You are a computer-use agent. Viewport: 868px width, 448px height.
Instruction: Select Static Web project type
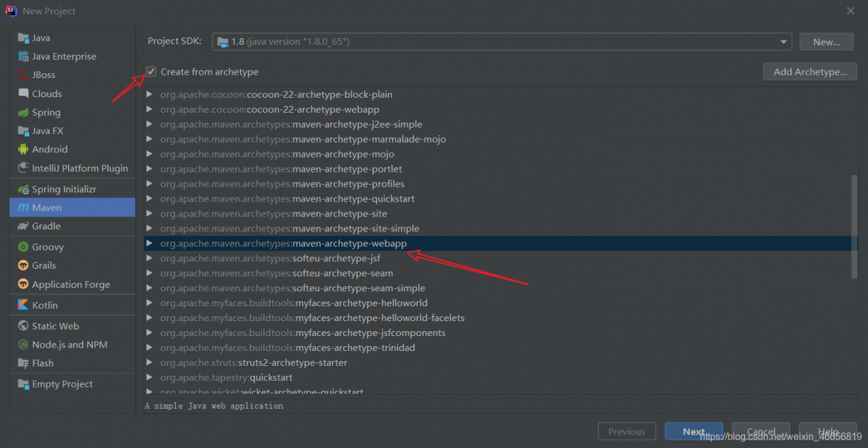72,326
